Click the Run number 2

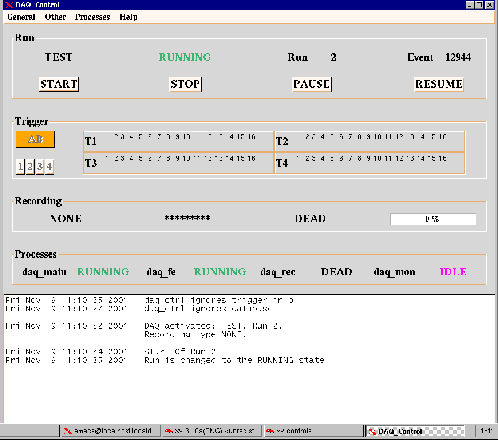tap(333, 57)
